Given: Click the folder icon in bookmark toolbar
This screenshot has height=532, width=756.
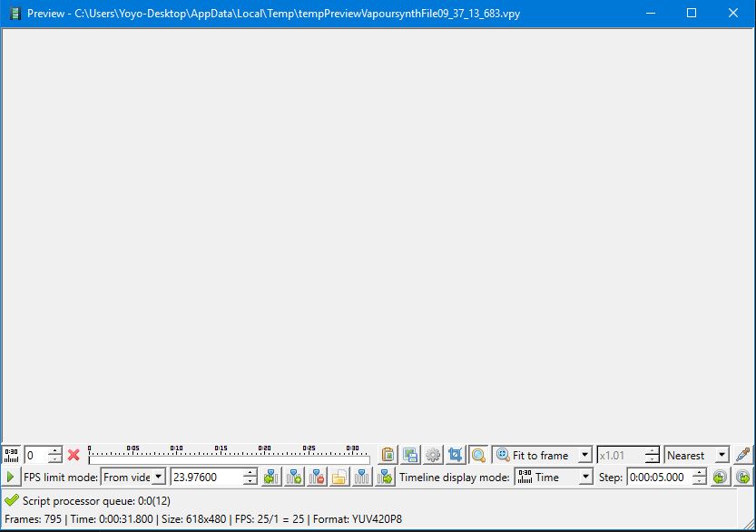Looking at the screenshot, I should click(339, 477).
